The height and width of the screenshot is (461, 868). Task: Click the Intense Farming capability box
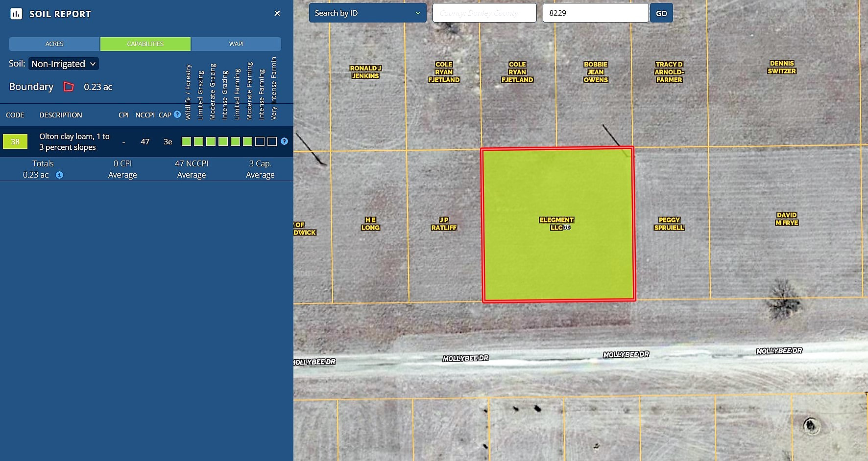260,141
